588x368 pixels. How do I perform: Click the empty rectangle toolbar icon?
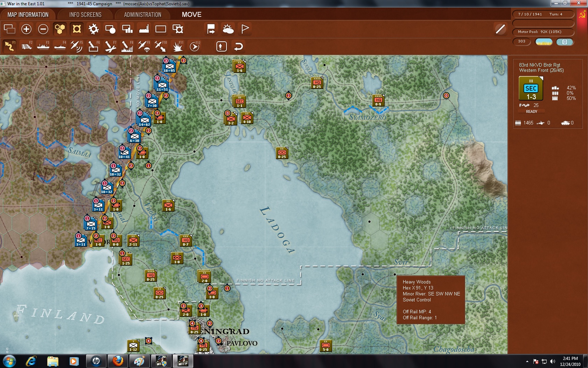click(161, 29)
